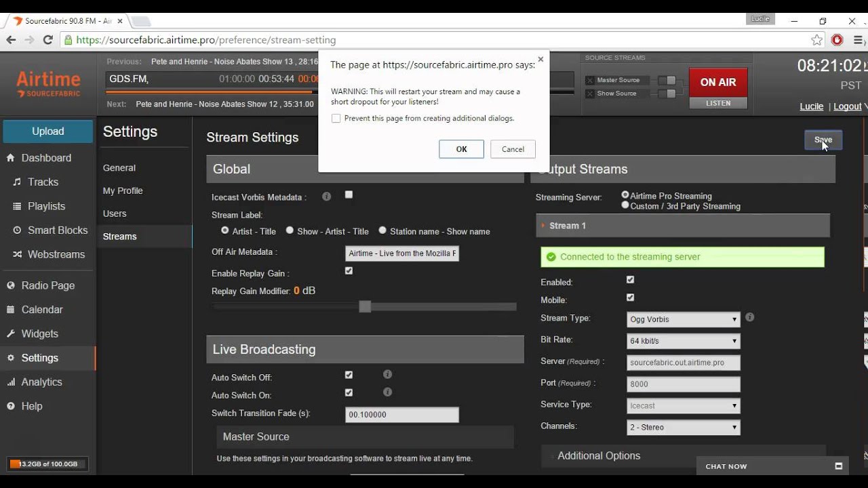
Task: Minimize the Chat Now widget
Action: (839, 466)
